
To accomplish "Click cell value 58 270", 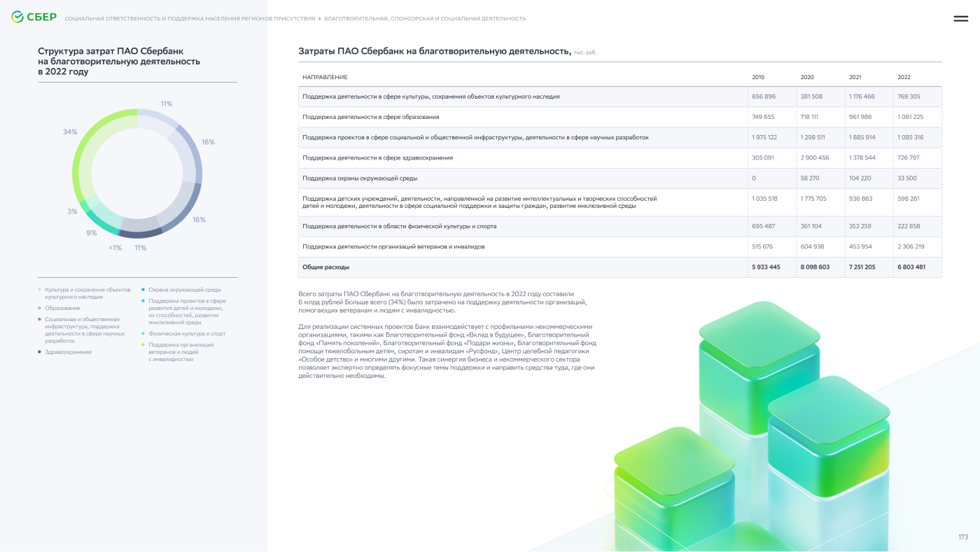I will point(810,178).
